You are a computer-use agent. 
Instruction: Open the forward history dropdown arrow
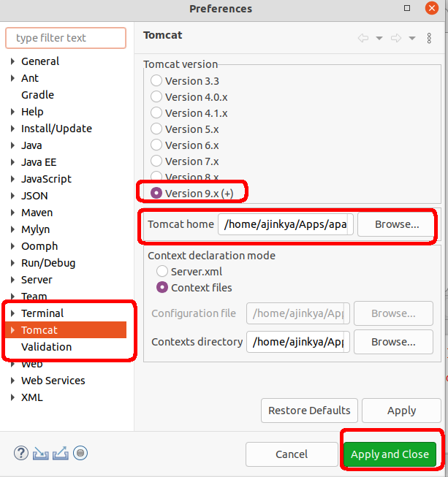[412, 38]
